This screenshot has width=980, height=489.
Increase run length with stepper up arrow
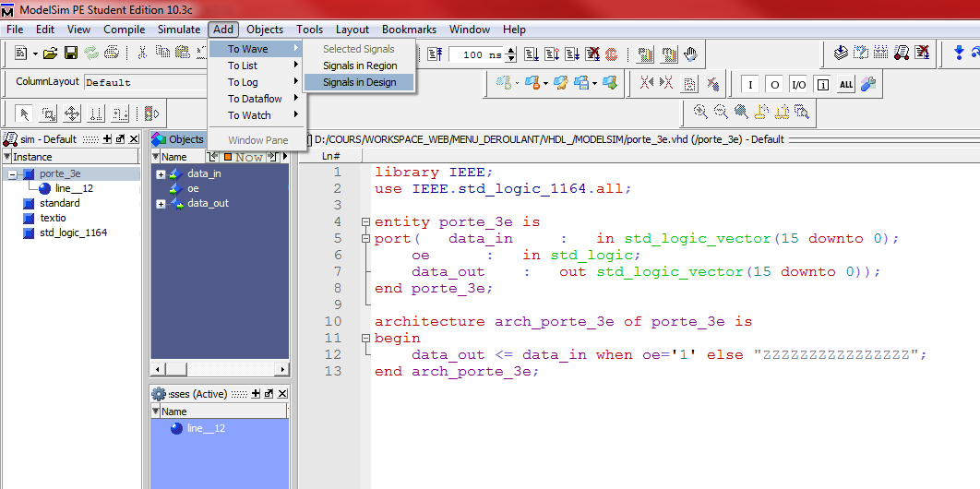tap(509, 51)
